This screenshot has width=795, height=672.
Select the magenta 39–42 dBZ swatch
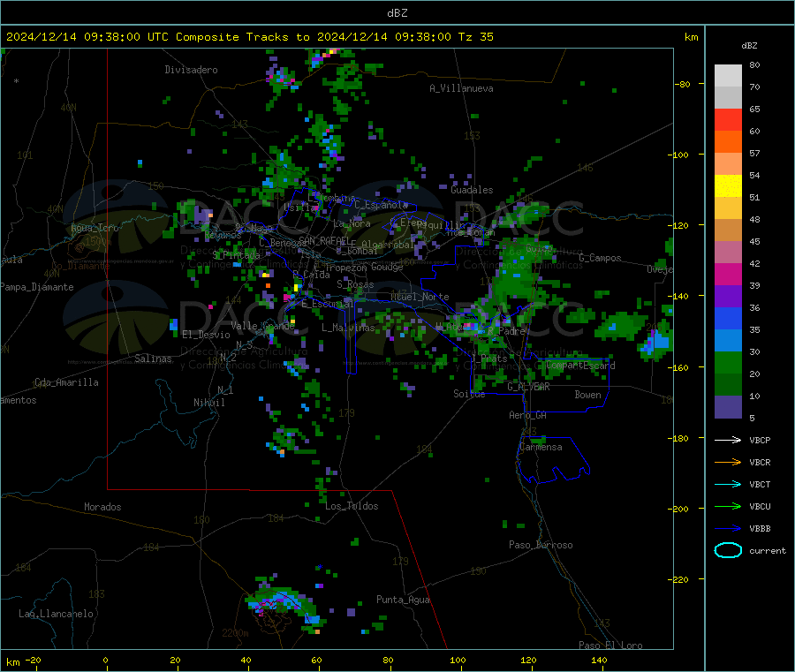pyautogui.click(x=728, y=274)
